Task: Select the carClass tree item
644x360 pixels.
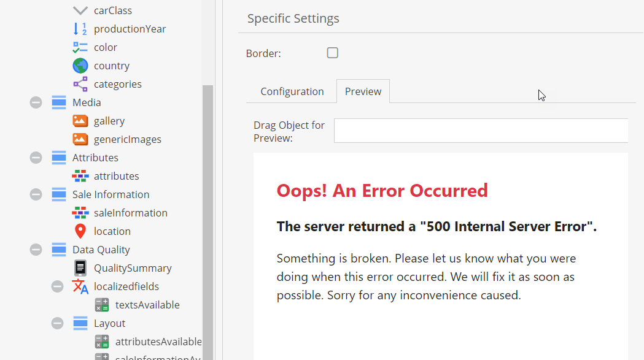Action: (x=113, y=10)
